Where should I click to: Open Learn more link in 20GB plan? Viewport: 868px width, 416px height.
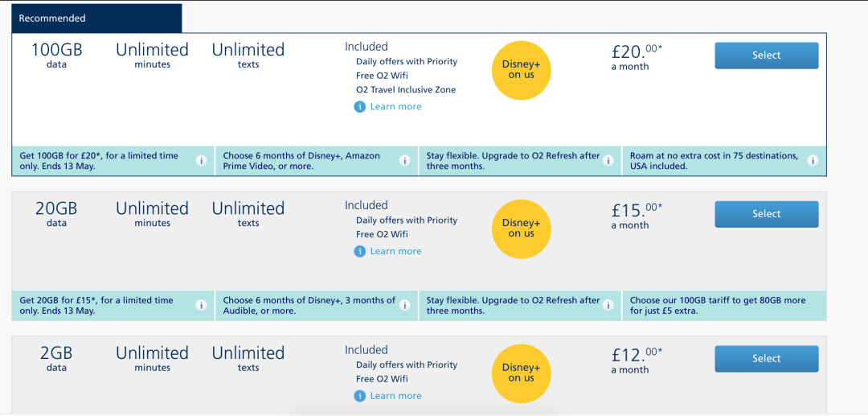[x=395, y=251]
